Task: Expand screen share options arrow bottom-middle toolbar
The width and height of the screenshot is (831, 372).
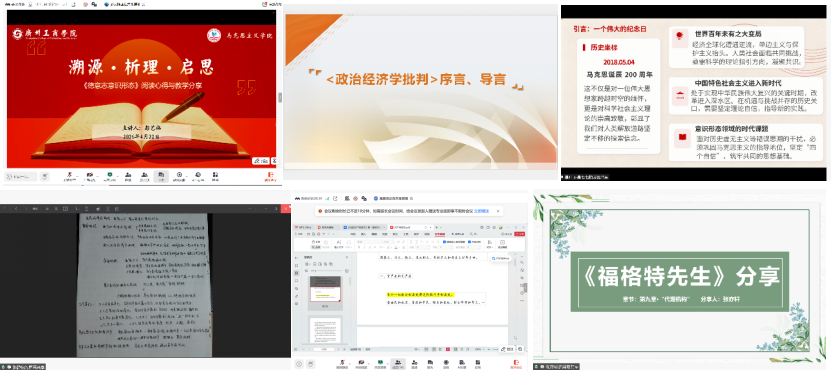Action: pos(387,364)
